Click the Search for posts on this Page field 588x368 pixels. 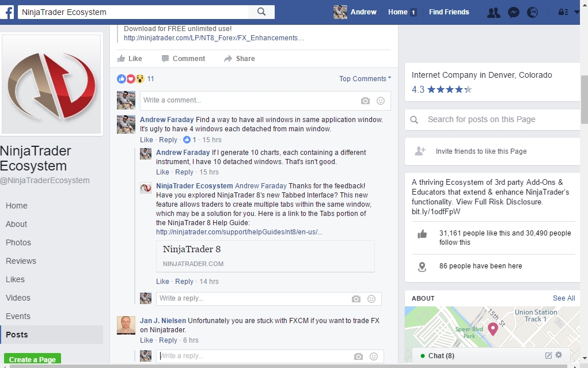(x=492, y=119)
